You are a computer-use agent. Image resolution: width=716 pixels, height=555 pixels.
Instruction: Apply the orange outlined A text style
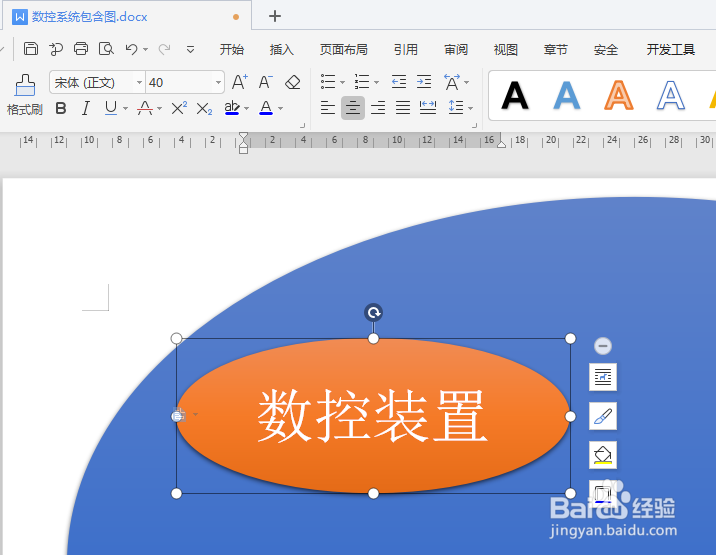(619, 95)
